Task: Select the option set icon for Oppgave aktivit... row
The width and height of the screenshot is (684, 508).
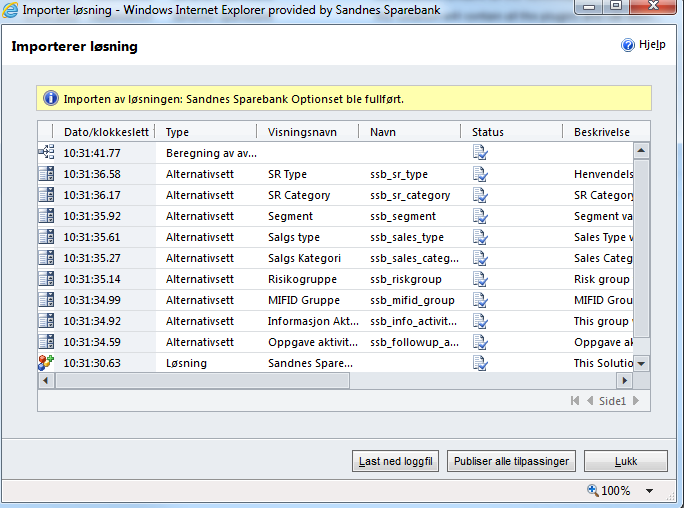Action: pos(46,341)
